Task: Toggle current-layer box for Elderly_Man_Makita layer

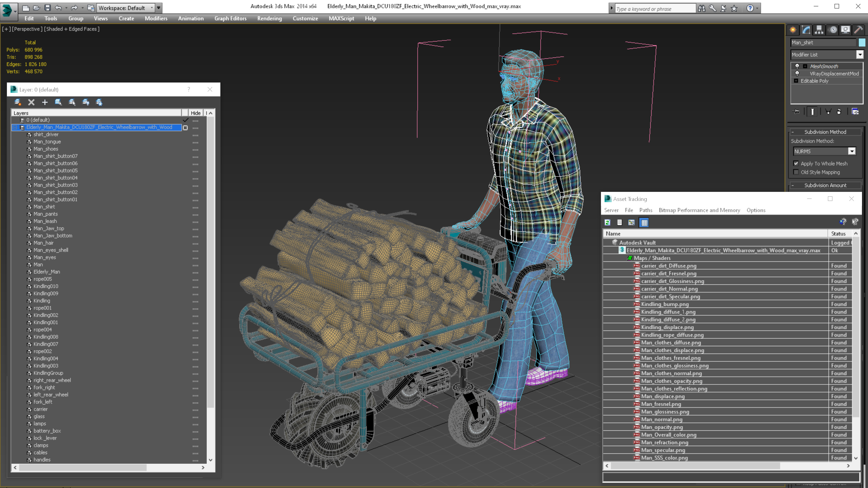Action: (185, 128)
